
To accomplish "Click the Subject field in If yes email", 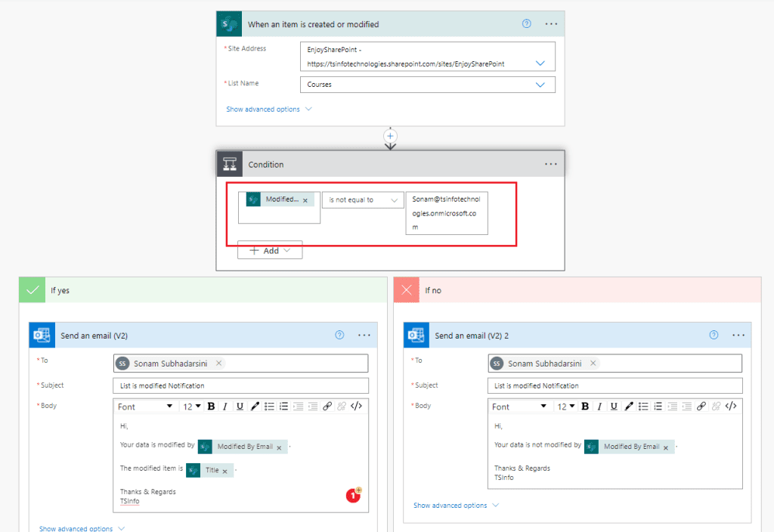I will click(241, 385).
